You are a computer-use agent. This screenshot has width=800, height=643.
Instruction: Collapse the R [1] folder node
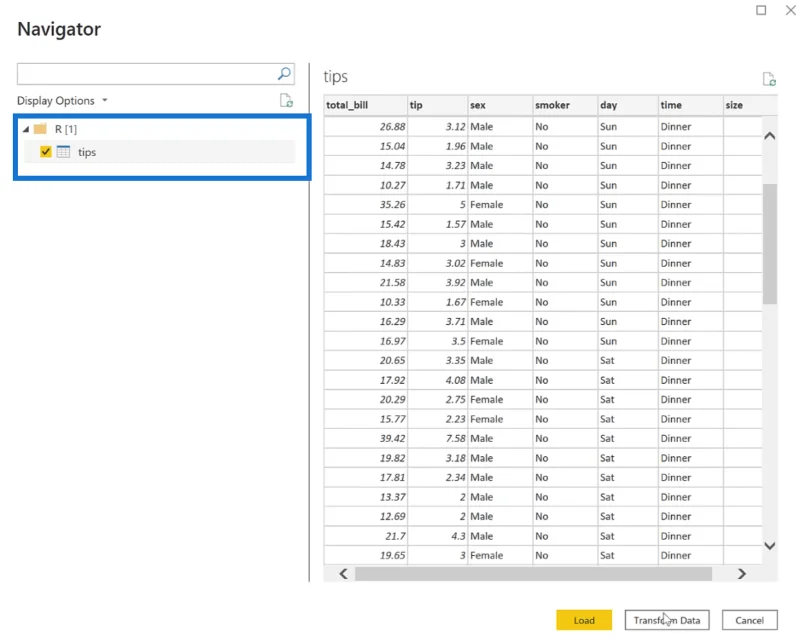pos(26,130)
